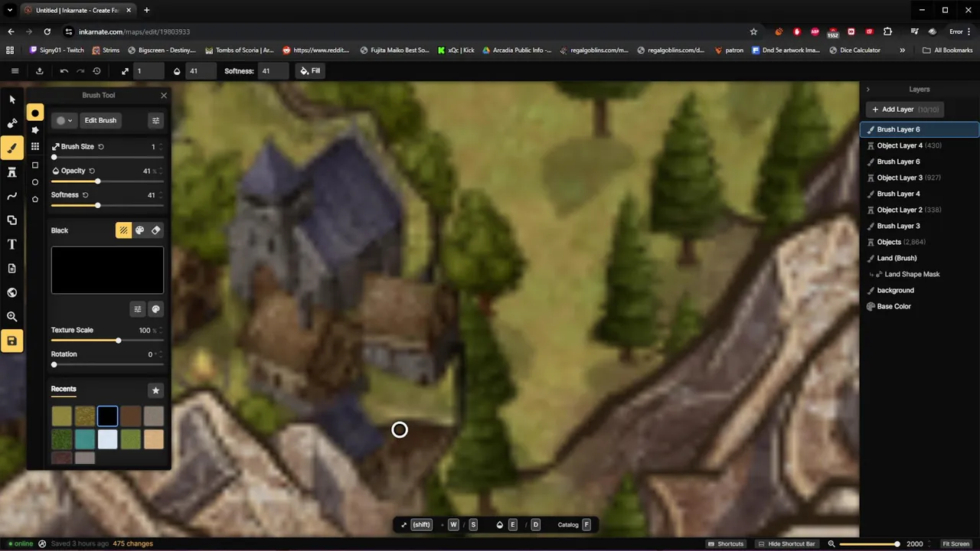Choose the Zoom magnifier tool
Image resolution: width=980 pixels, height=551 pixels.
click(x=12, y=317)
